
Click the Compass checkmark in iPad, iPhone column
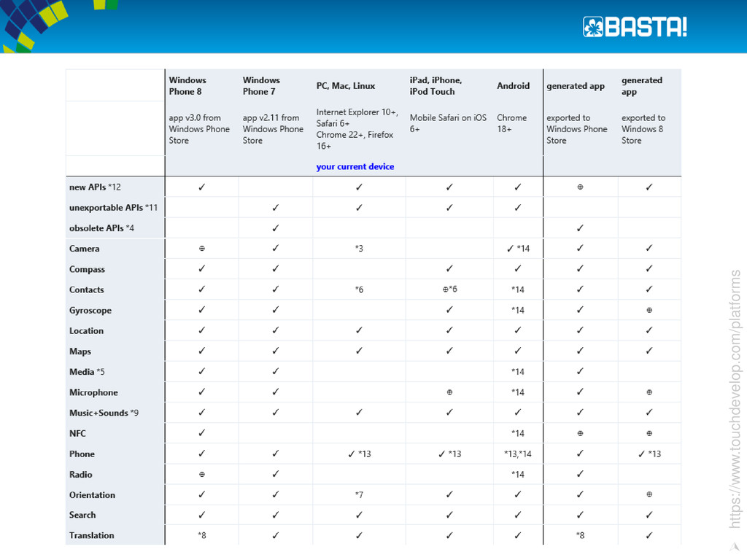pos(449,268)
